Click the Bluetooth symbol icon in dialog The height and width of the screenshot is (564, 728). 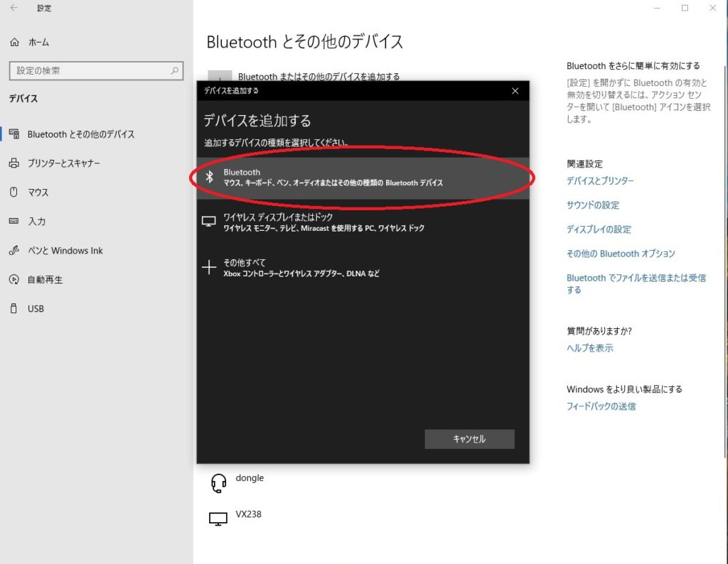point(210,177)
